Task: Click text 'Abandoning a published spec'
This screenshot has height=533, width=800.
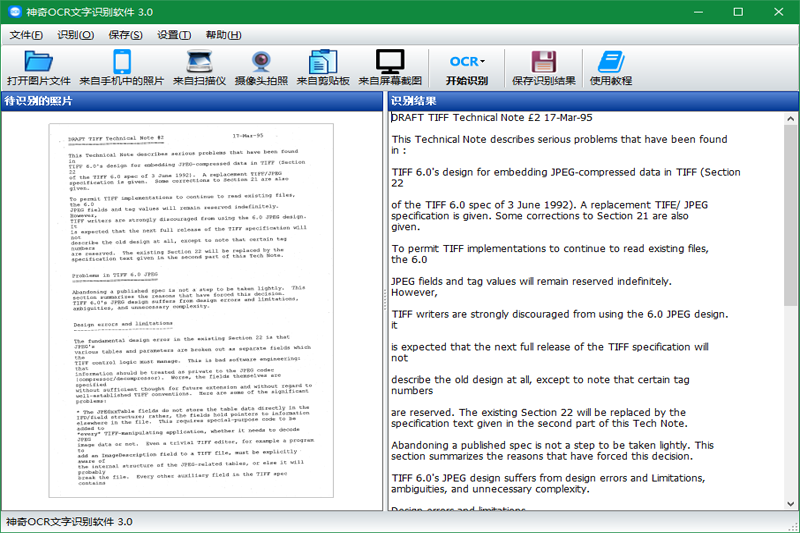Action: [x=460, y=445]
